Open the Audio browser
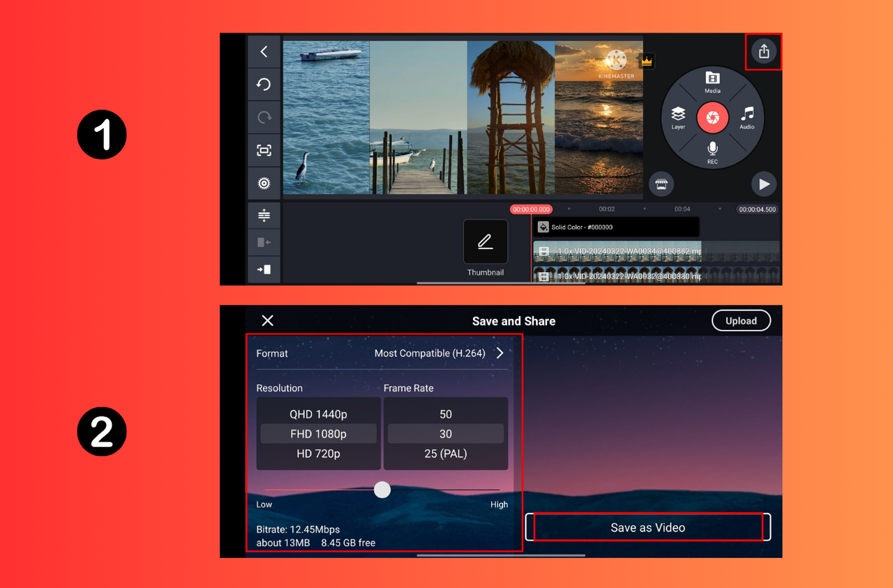The width and height of the screenshot is (893, 588). (747, 117)
